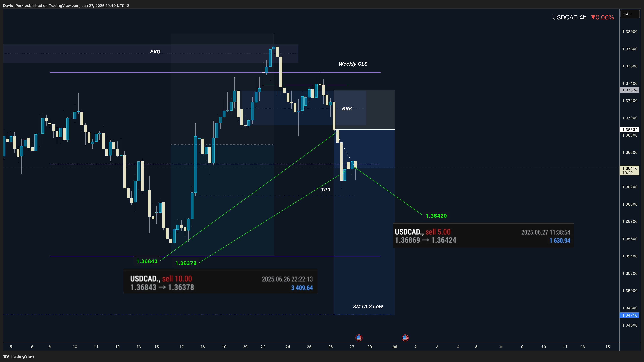Click the 1 630.94 profit value
644x362 pixels.
pyautogui.click(x=560, y=241)
